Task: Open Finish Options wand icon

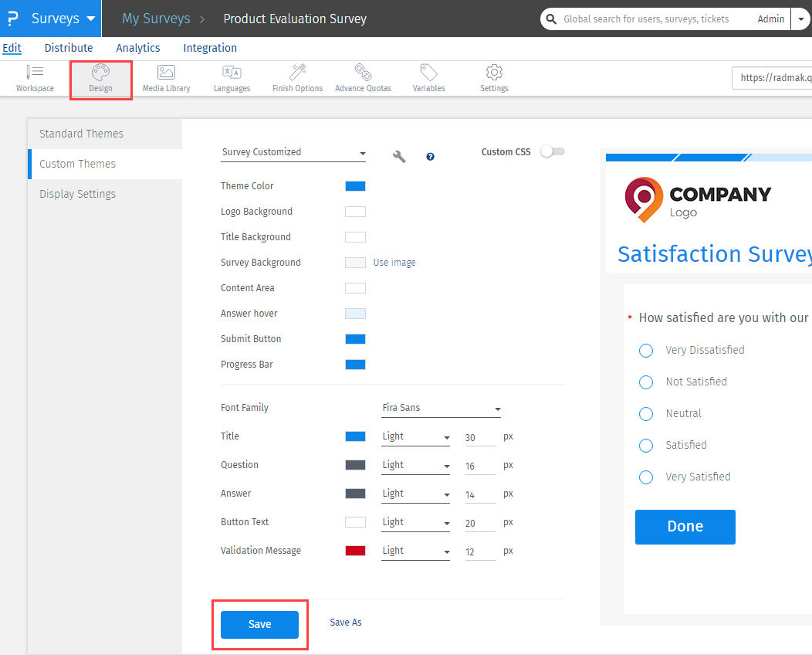Action: 297,78
